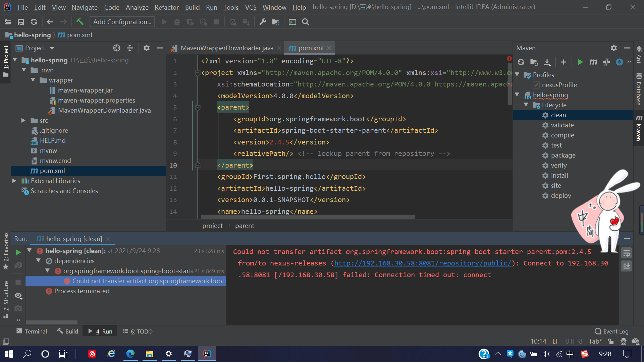The height and width of the screenshot is (362, 644).
Task: Switch to the MavenWrapperDownloader.java tab
Action: [227, 48]
